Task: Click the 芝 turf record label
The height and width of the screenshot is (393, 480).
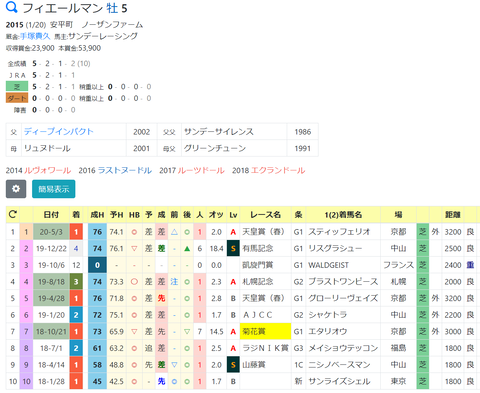Action: point(17,87)
